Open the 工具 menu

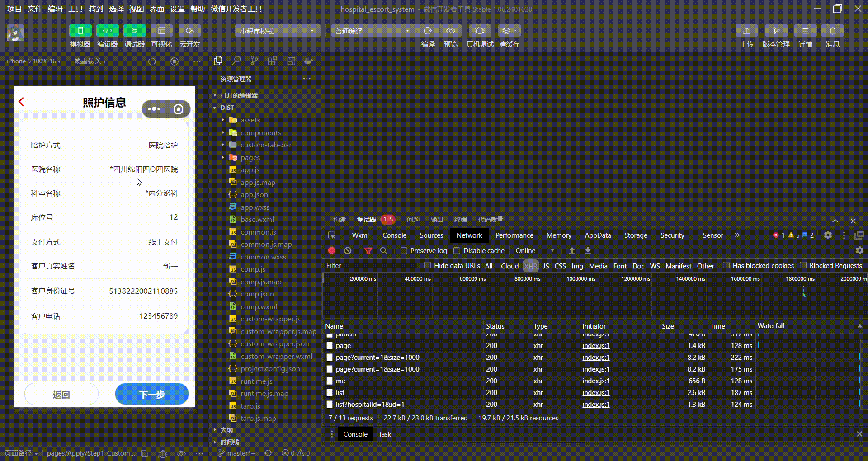75,9
